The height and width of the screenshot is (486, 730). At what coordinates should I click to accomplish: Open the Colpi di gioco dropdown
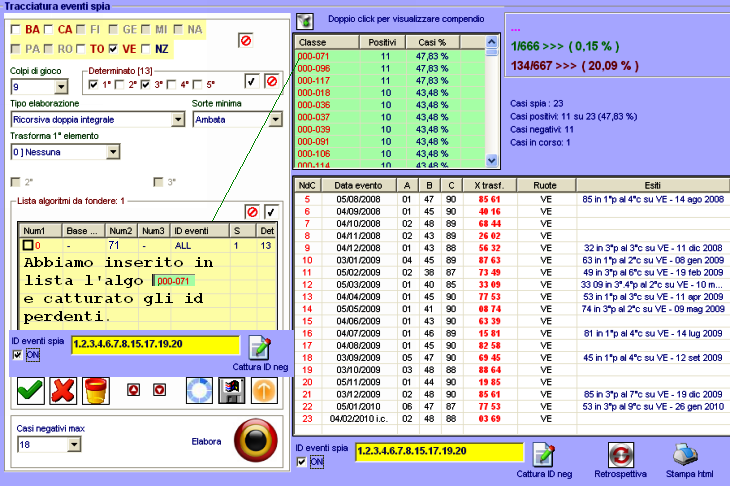tap(61, 87)
